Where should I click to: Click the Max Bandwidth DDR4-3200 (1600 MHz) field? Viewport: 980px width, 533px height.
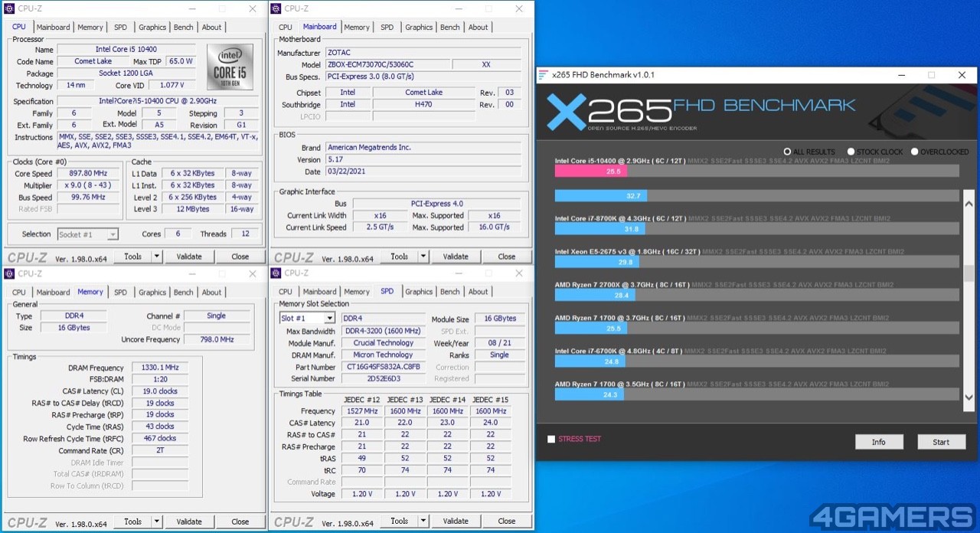pyautogui.click(x=383, y=331)
